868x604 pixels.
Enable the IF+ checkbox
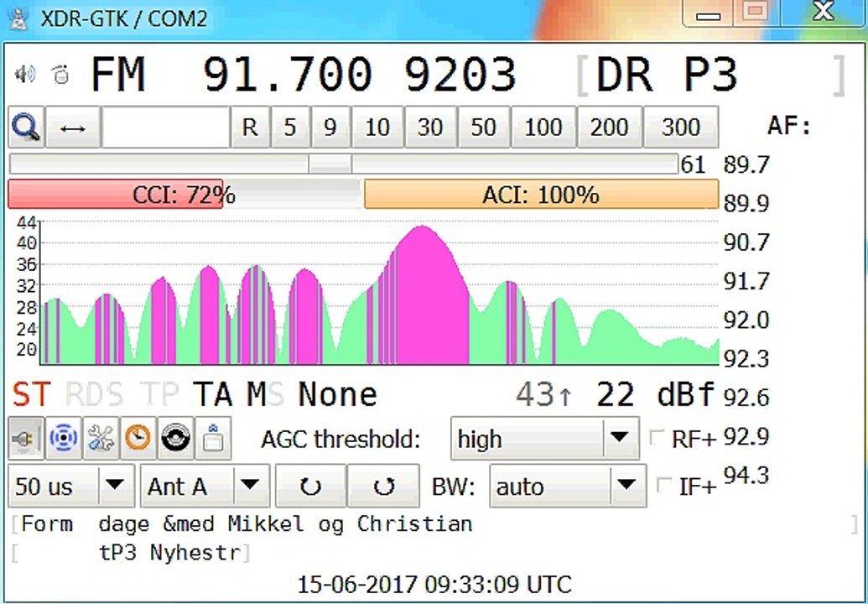(663, 486)
